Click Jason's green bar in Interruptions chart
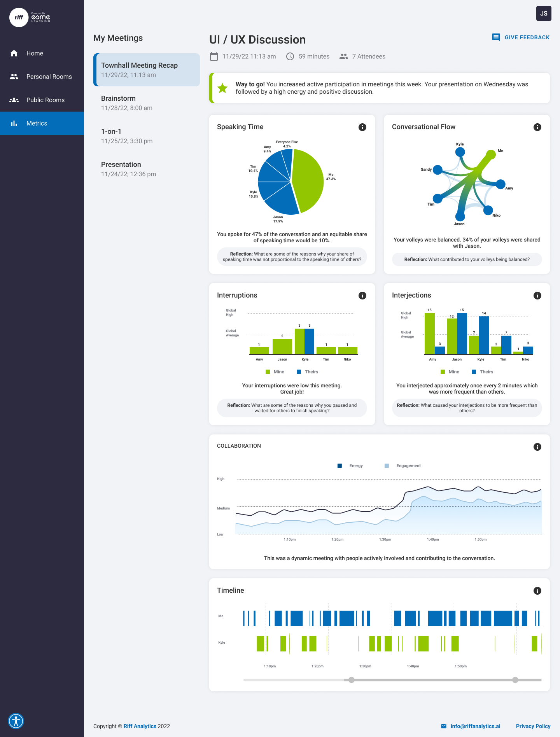 coord(282,347)
